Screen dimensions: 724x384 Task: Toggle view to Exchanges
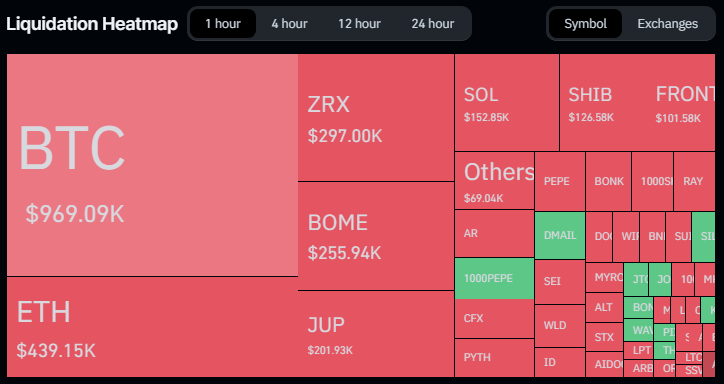click(668, 24)
